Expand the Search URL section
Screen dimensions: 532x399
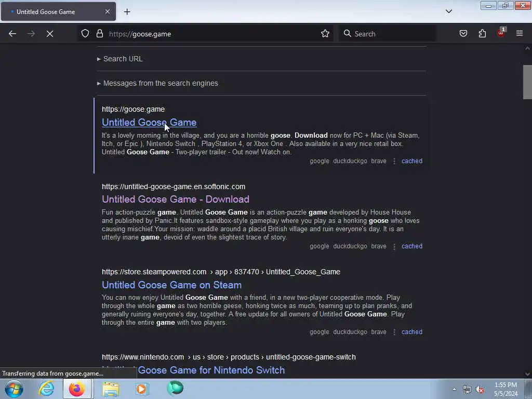[120, 59]
